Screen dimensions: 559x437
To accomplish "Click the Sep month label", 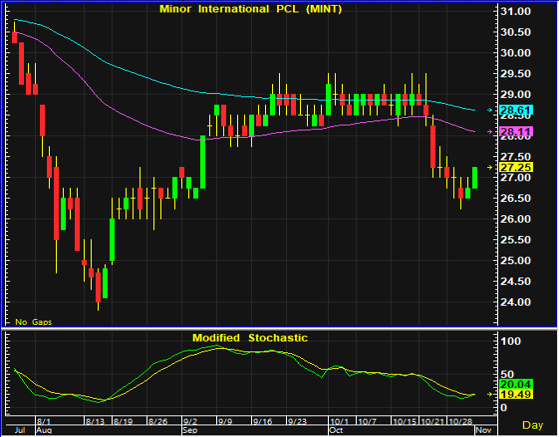I will [190, 430].
